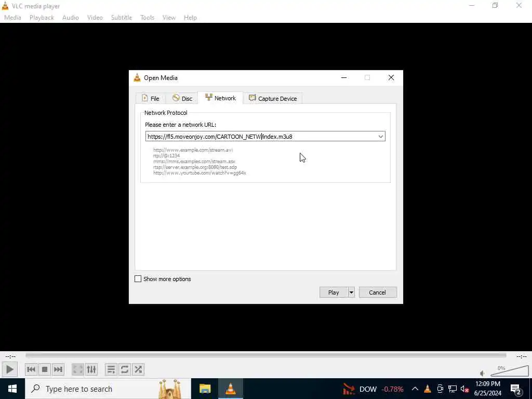This screenshot has height=399, width=532.
Task: Expand the Play button dropdown arrow
Action: [x=352, y=292]
